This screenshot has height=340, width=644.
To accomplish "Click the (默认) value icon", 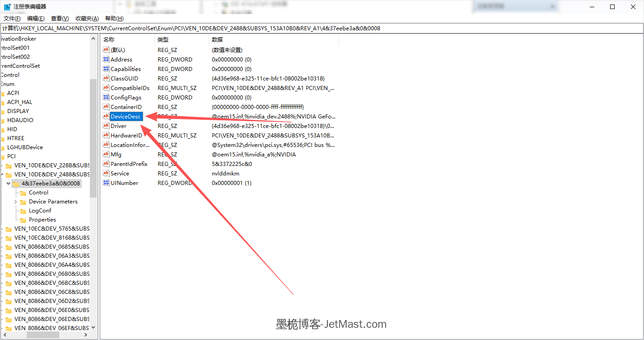I will coord(106,50).
